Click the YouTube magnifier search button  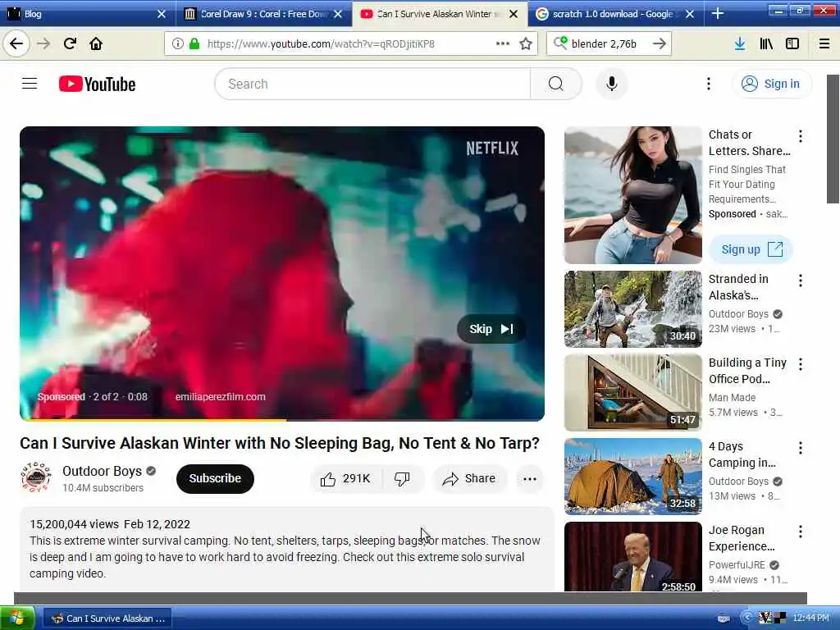click(555, 84)
